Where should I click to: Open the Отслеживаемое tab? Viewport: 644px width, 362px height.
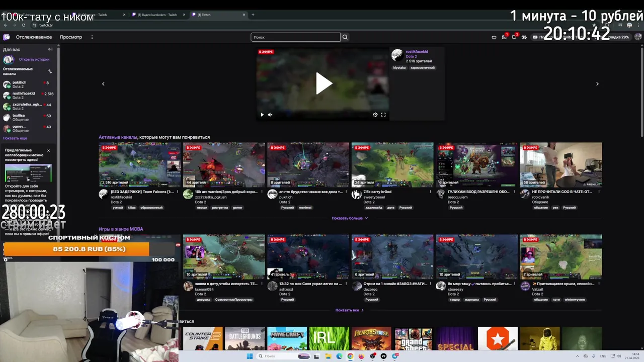click(x=34, y=37)
